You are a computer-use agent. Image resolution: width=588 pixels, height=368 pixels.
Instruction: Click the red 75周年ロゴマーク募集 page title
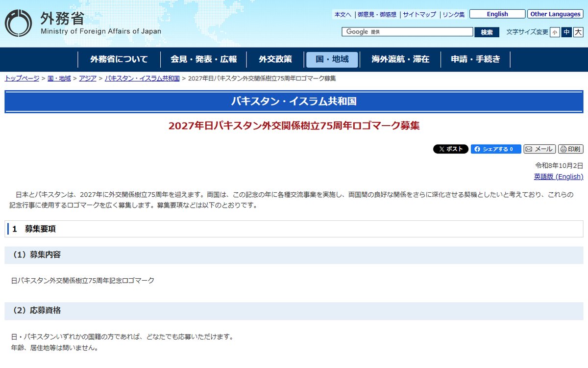[x=294, y=126]
